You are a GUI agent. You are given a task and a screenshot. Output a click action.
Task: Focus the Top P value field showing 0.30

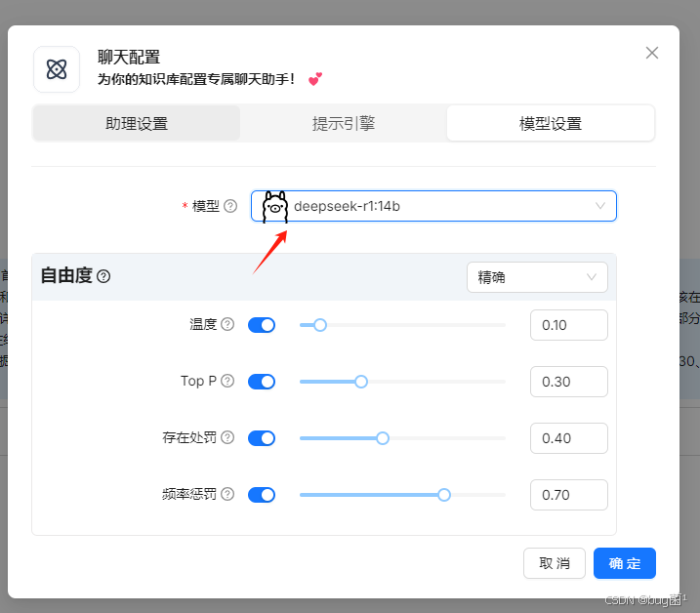click(569, 382)
